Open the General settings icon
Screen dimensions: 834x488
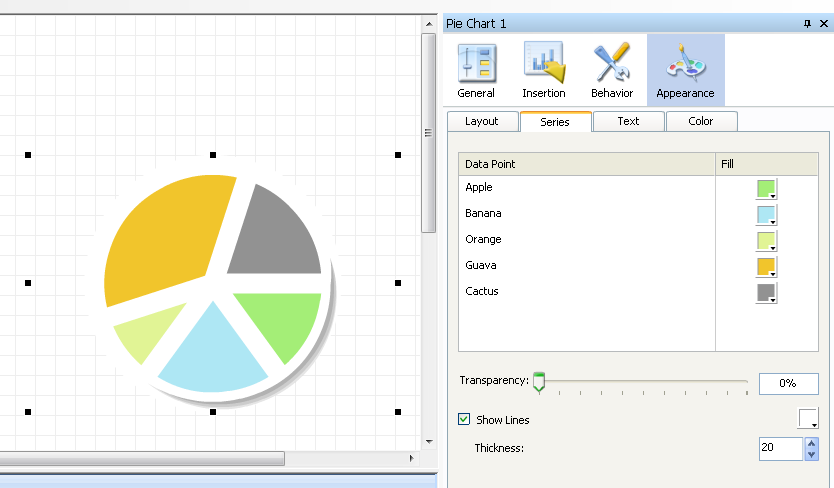(x=476, y=70)
